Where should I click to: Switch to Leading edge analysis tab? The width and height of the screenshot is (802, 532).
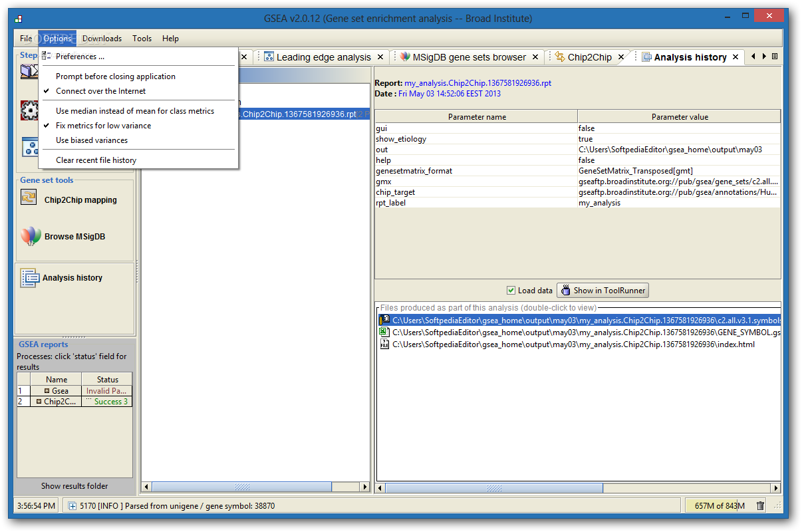[323, 57]
